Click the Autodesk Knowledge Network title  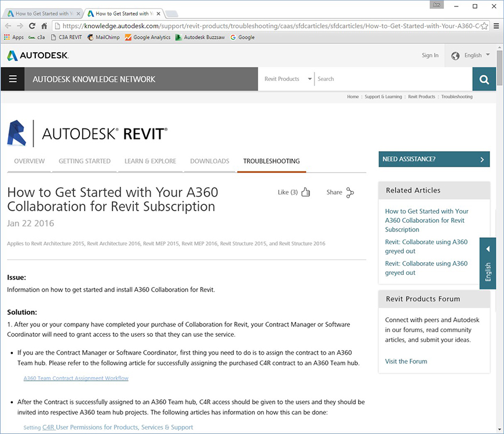(x=94, y=79)
